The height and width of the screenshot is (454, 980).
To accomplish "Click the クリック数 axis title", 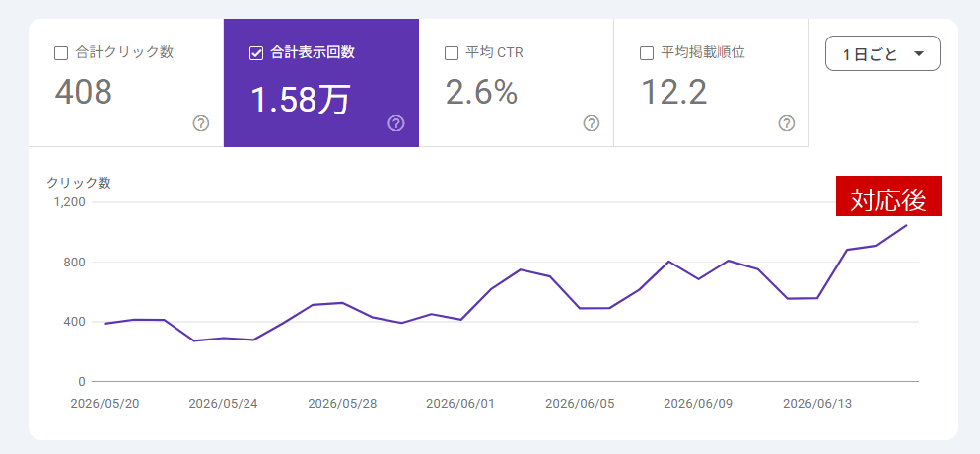I will pyautogui.click(x=79, y=183).
